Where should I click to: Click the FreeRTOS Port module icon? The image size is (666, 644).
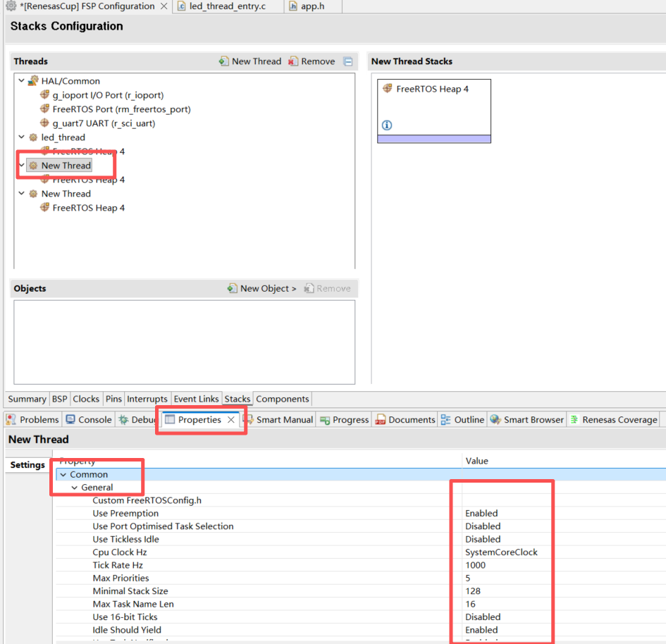(x=44, y=109)
